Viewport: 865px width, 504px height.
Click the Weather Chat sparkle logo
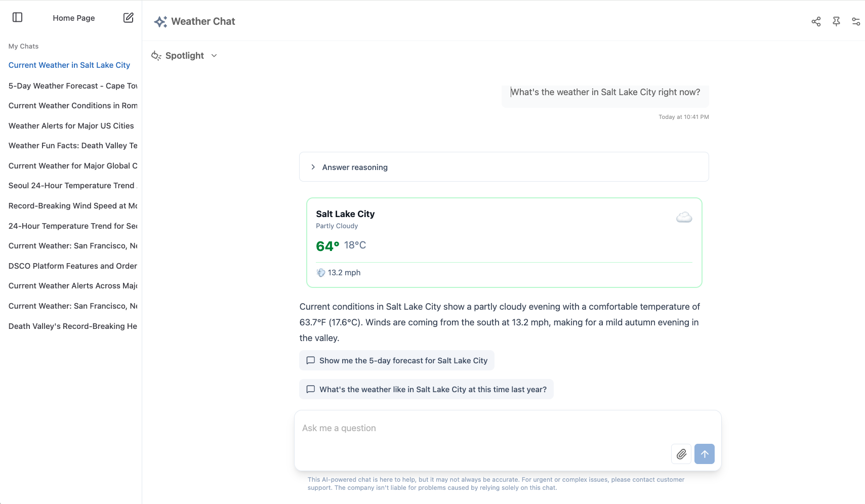click(x=160, y=21)
